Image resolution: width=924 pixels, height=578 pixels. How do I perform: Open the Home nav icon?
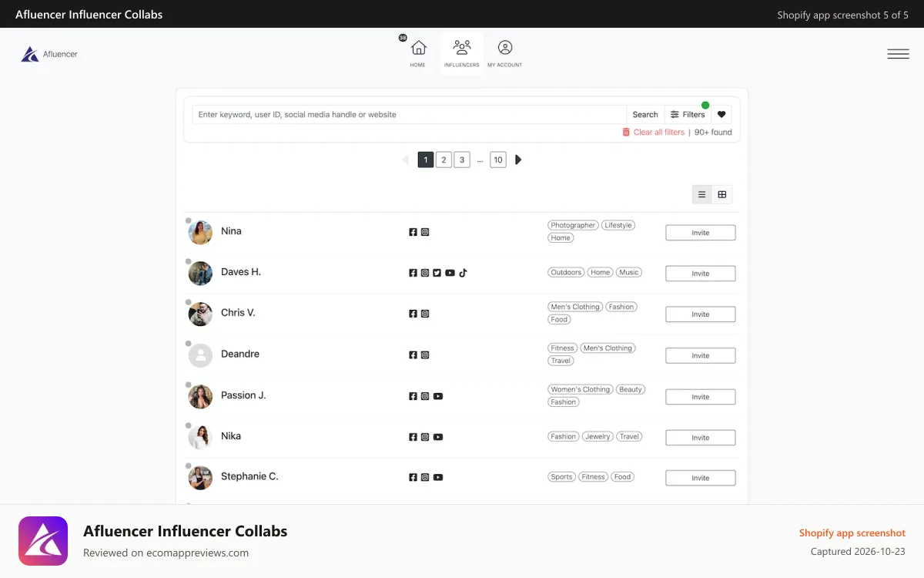418,53
